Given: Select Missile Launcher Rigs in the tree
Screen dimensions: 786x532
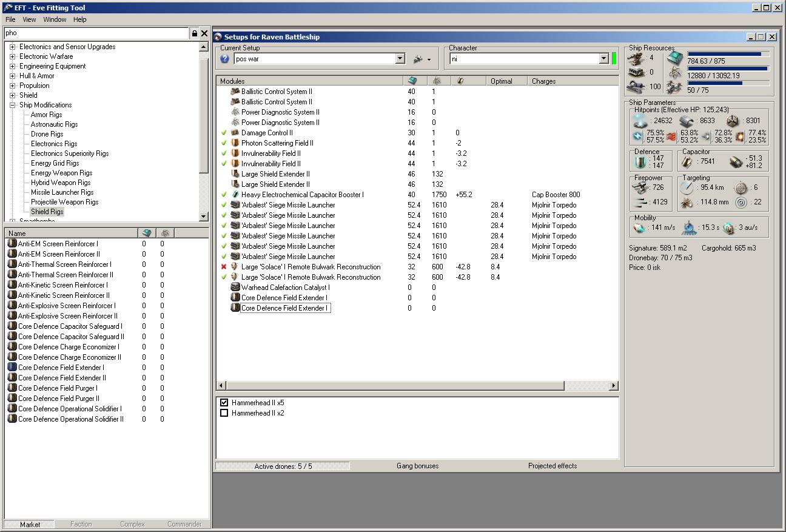Looking at the screenshot, I should pos(62,192).
